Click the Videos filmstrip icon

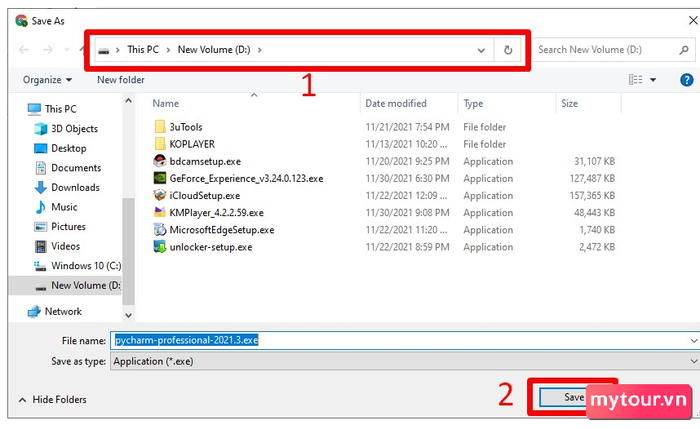point(41,246)
